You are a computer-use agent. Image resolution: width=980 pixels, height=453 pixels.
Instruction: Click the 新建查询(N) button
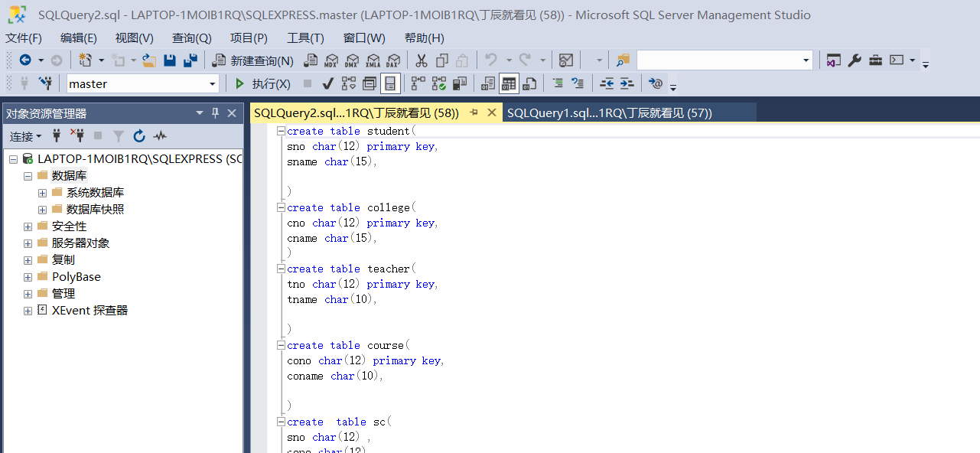coord(253,60)
